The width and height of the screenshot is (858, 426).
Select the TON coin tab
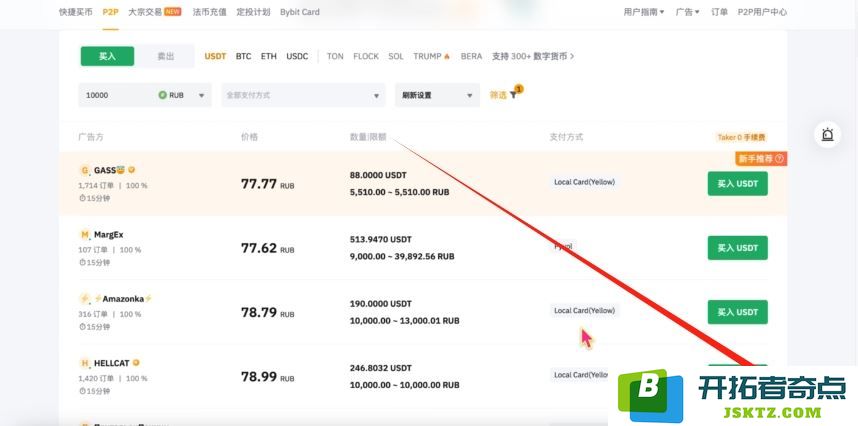[x=335, y=56]
